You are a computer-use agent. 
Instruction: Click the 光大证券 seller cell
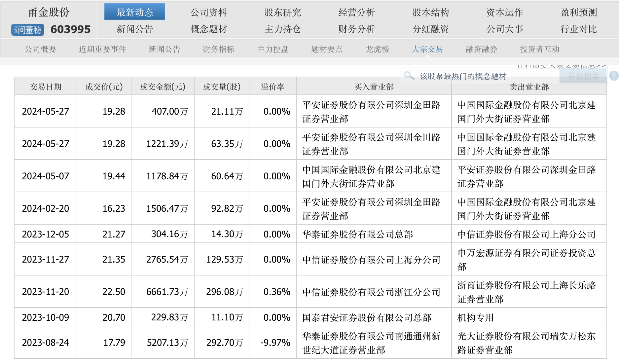click(529, 343)
